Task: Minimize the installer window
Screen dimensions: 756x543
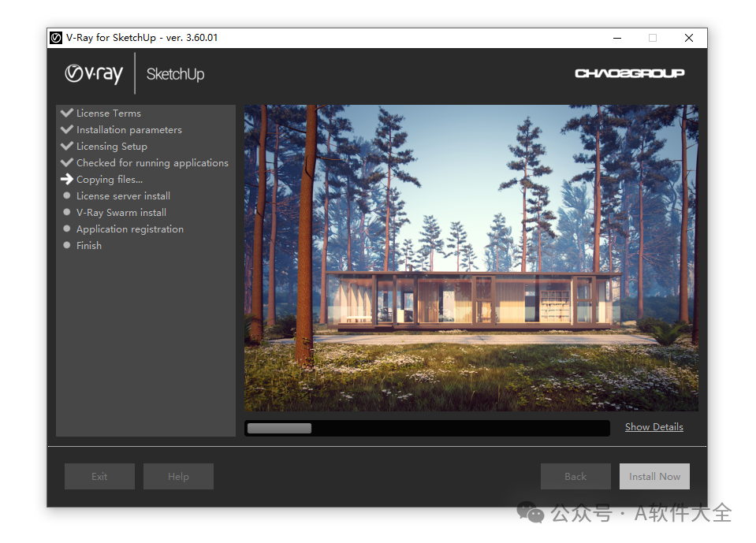Action: pos(617,38)
